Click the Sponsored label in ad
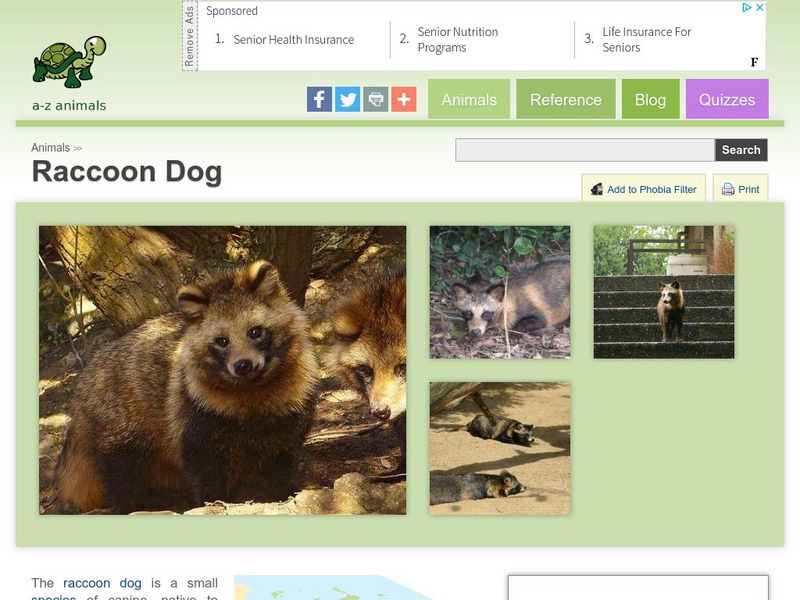 click(232, 11)
